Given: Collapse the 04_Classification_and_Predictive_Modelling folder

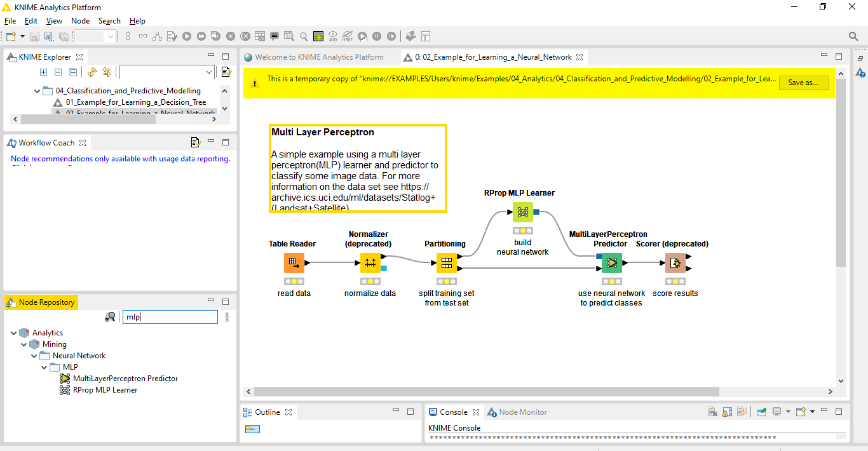Looking at the screenshot, I should [37, 91].
